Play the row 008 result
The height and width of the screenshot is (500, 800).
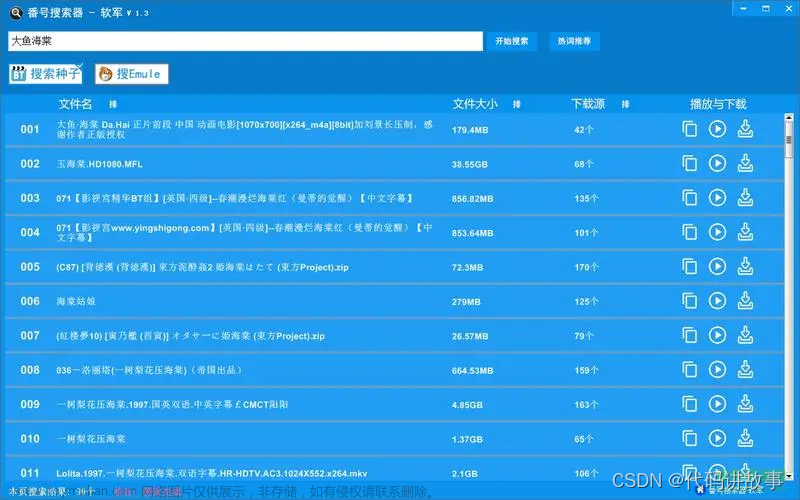(717, 369)
